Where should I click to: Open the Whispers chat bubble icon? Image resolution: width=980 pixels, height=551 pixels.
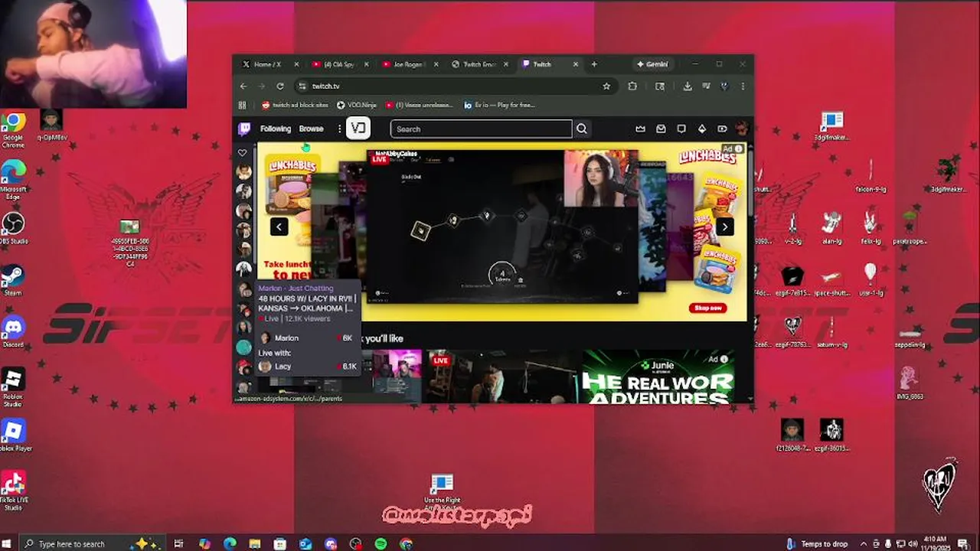click(681, 129)
